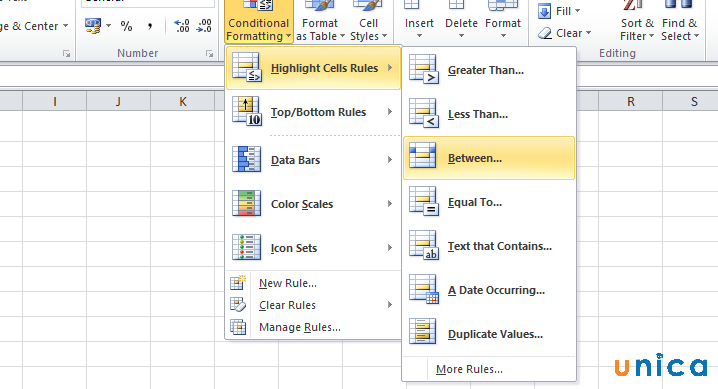
Task: Click the New Rule icon
Action: tap(238, 283)
